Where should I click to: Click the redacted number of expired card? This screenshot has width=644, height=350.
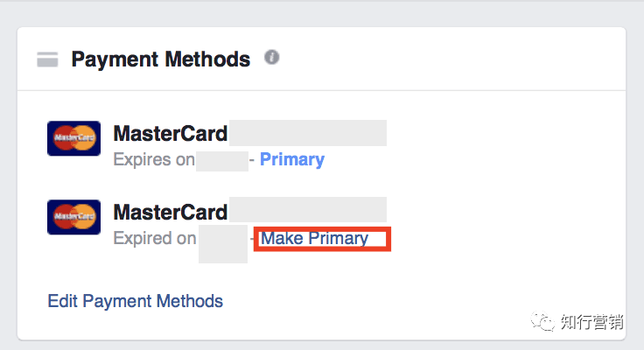pyautogui.click(x=308, y=209)
